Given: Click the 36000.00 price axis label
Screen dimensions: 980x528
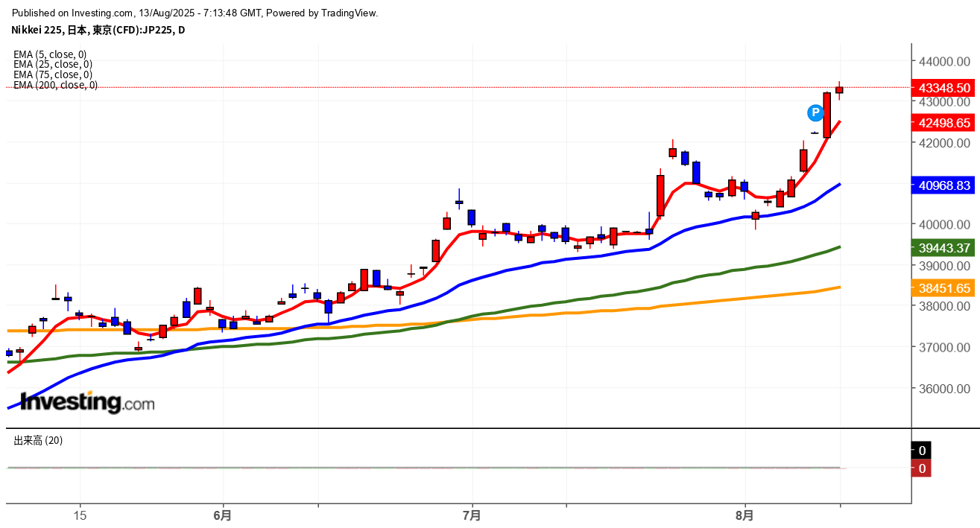Looking at the screenshot, I should 944,389.
